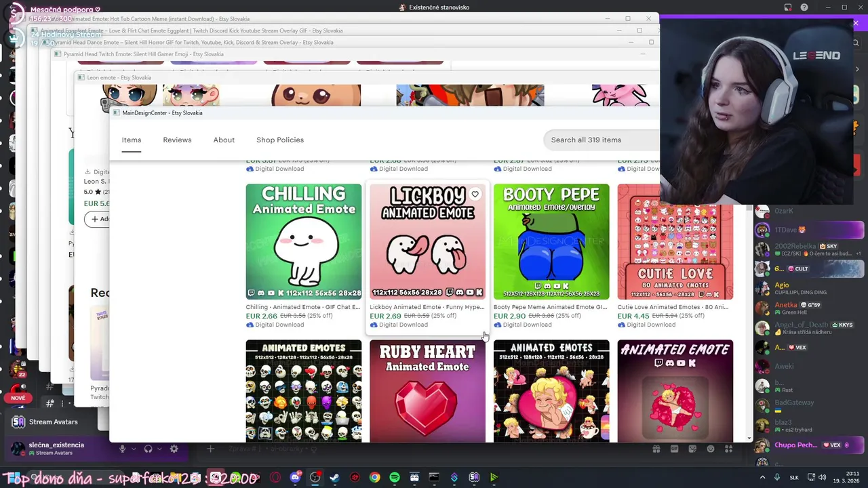Open the cupid Animated Emotes pack thumbnail
868x488 pixels.
[551, 391]
